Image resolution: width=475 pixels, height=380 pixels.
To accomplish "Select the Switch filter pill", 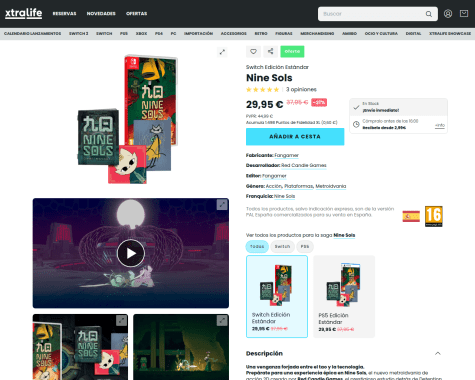I will 282,247.
